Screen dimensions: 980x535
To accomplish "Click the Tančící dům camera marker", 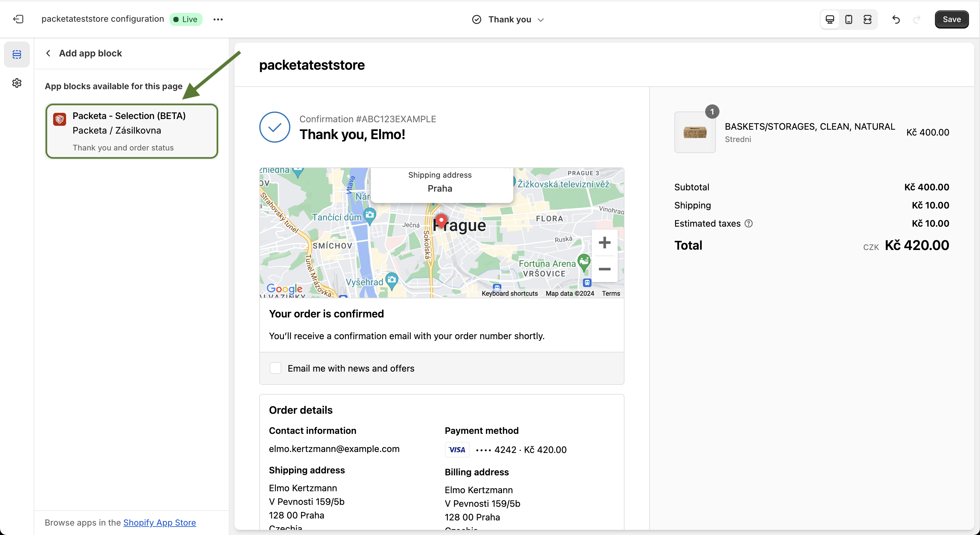I will click(x=370, y=215).
